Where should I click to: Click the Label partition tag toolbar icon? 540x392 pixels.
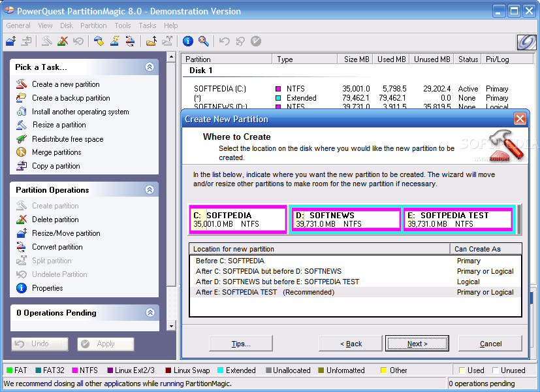(99, 41)
